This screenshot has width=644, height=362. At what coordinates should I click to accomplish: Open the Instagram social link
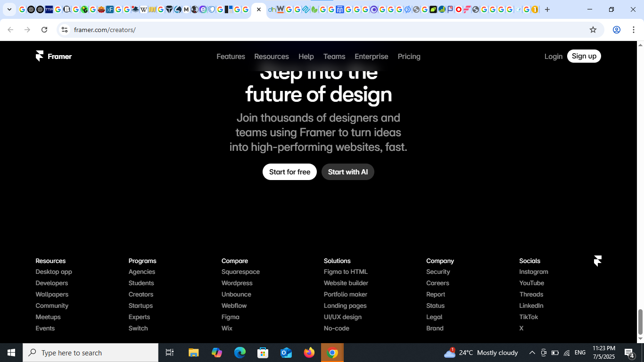point(534,272)
